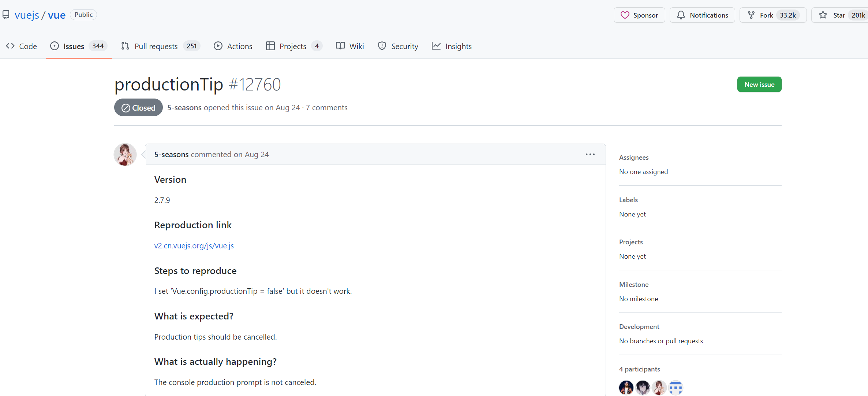868x396 pixels.
Task: Click the Star icon button
Action: [x=823, y=15]
